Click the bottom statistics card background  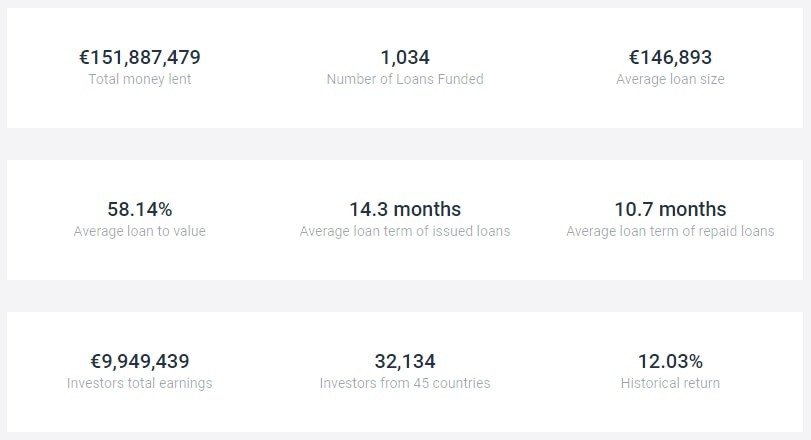pyautogui.click(x=270, y=415)
